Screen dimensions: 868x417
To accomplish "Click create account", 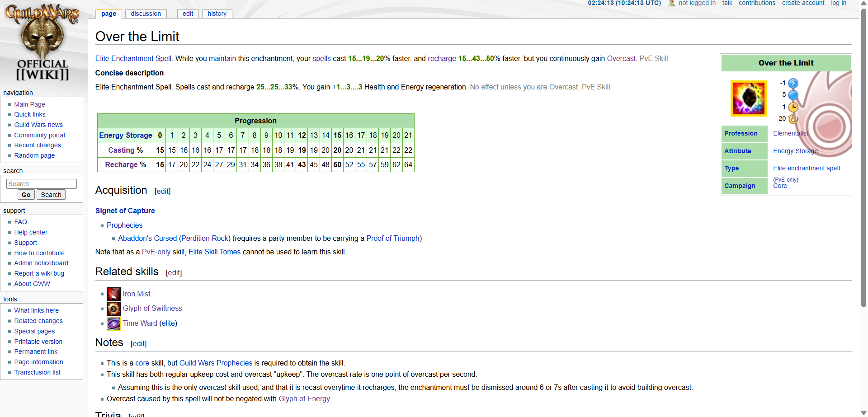I will 803,3.
